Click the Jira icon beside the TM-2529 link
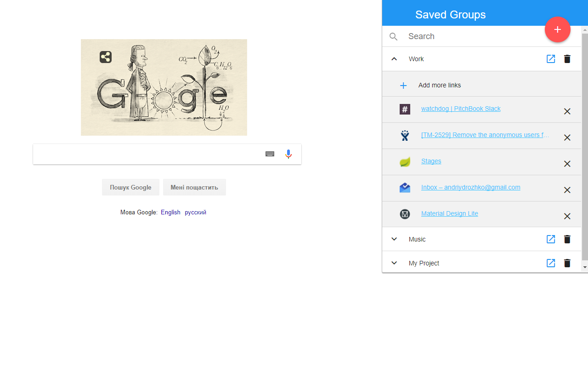This screenshot has width=588, height=368. 405,135
